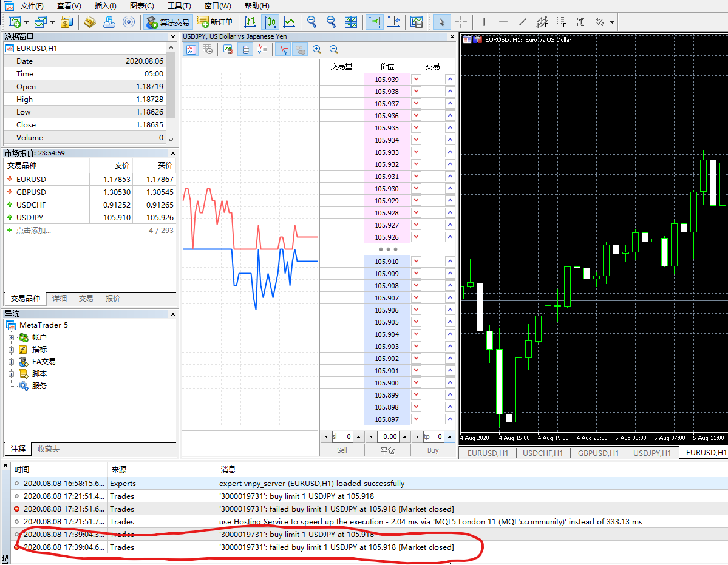Select USDJPY row in market watch
The image size is (728, 565).
coord(90,217)
